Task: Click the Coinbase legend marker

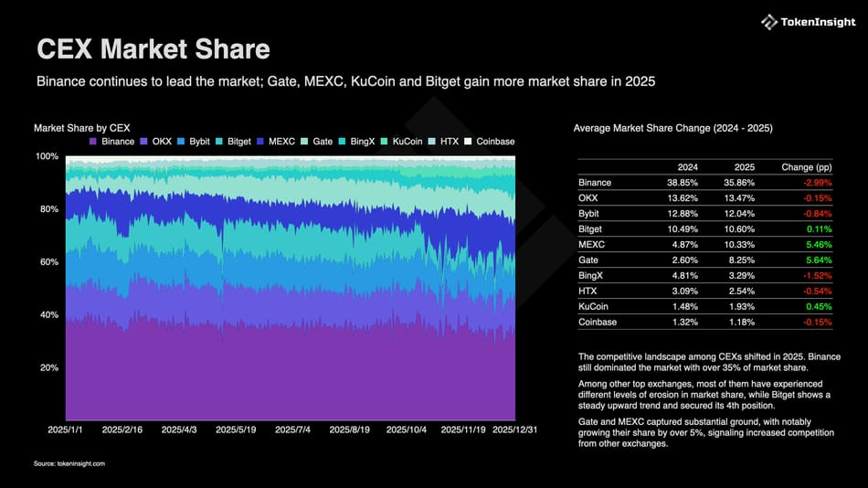Action: point(469,142)
